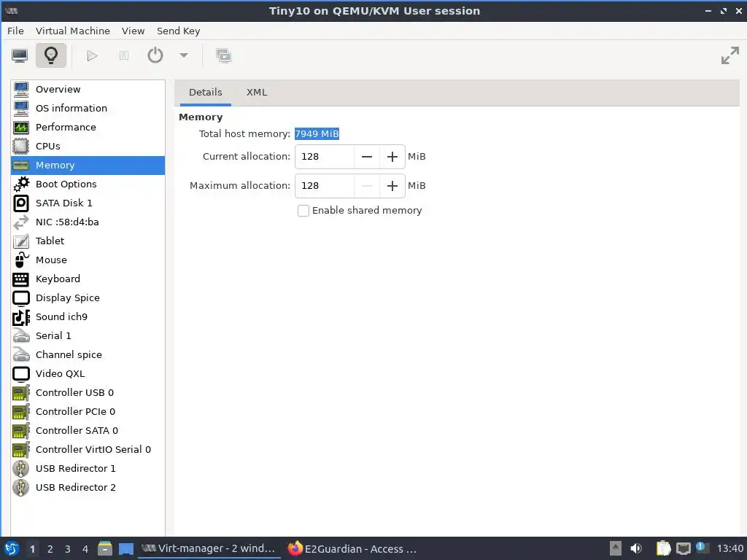The width and height of the screenshot is (747, 560).
Task: Select Memory hardware entry
Action: coord(88,166)
